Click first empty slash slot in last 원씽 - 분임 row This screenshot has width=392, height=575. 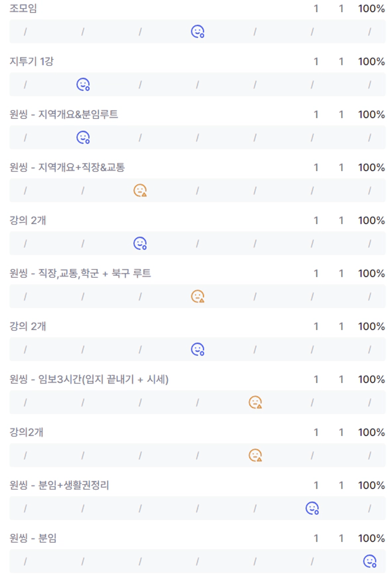25,562
